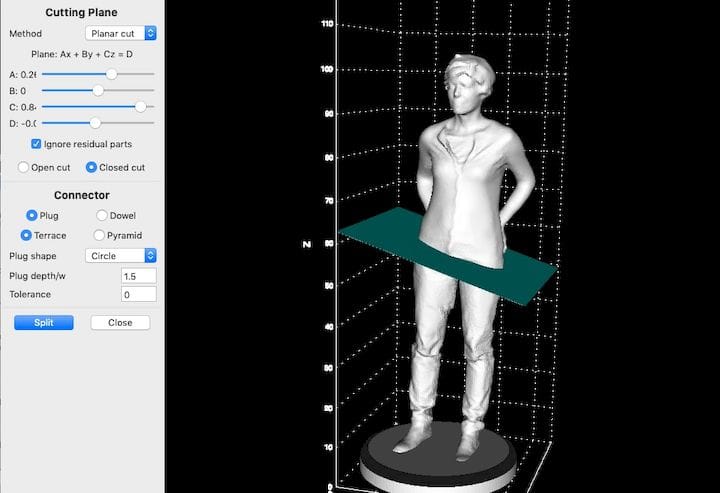Click the D offset slider handle

click(94, 123)
